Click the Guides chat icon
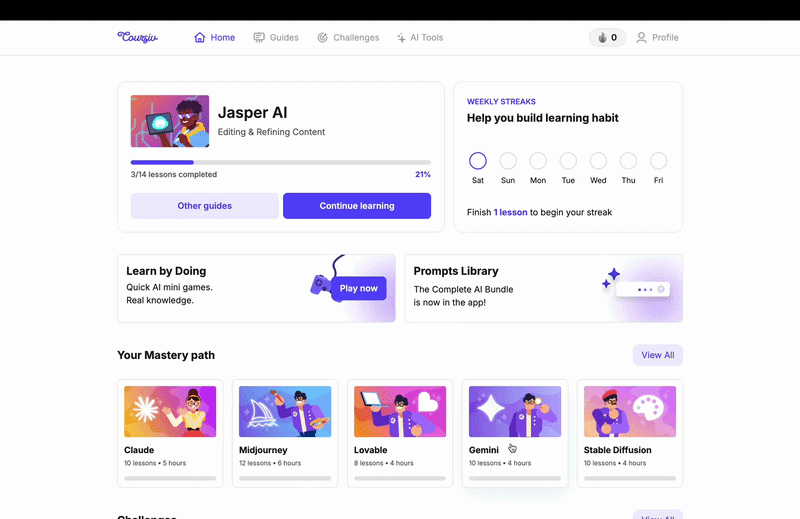Viewport: 800px width, 519px height. point(259,37)
